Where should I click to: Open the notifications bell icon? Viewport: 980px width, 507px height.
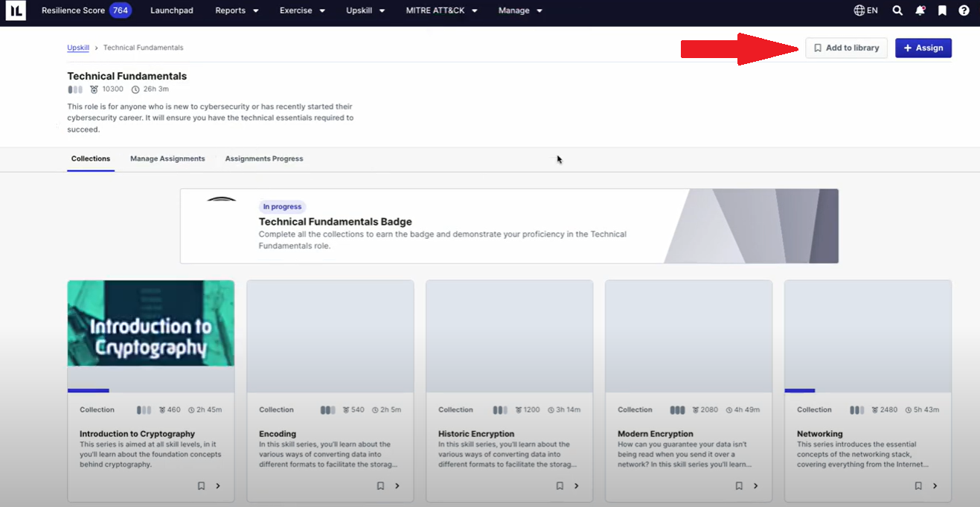[x=920, y=10]
